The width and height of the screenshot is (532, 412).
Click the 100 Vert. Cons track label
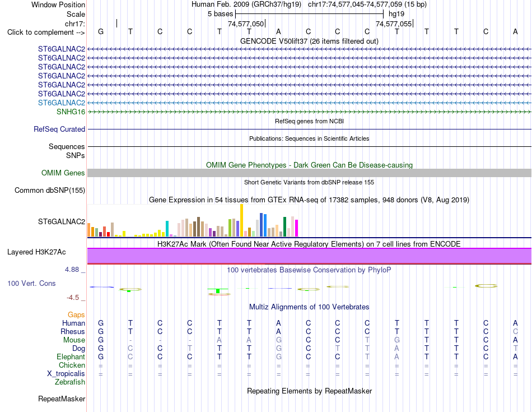pyautogui.click(x=31, y=283)
